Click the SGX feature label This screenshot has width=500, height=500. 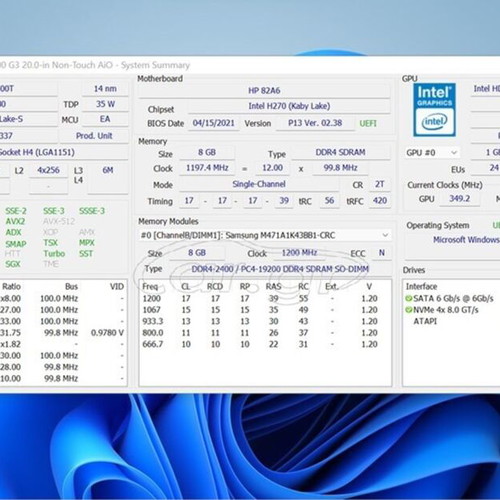[x=13, y=264]
